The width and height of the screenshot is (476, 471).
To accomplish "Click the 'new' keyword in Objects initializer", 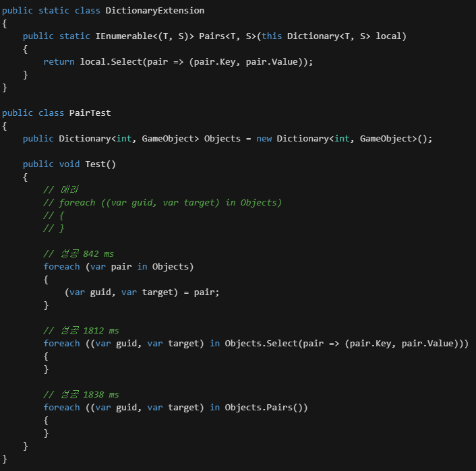I will tap(264, 139).
